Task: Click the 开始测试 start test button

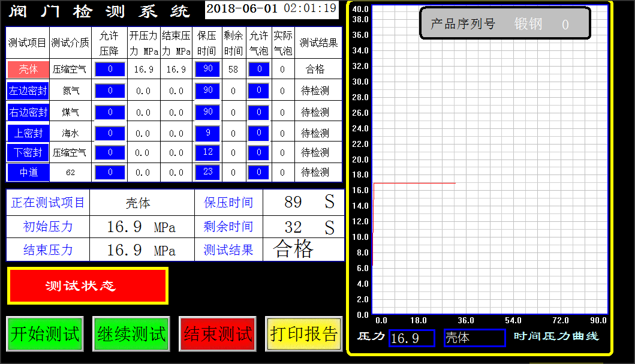Action: click(44, 334)
